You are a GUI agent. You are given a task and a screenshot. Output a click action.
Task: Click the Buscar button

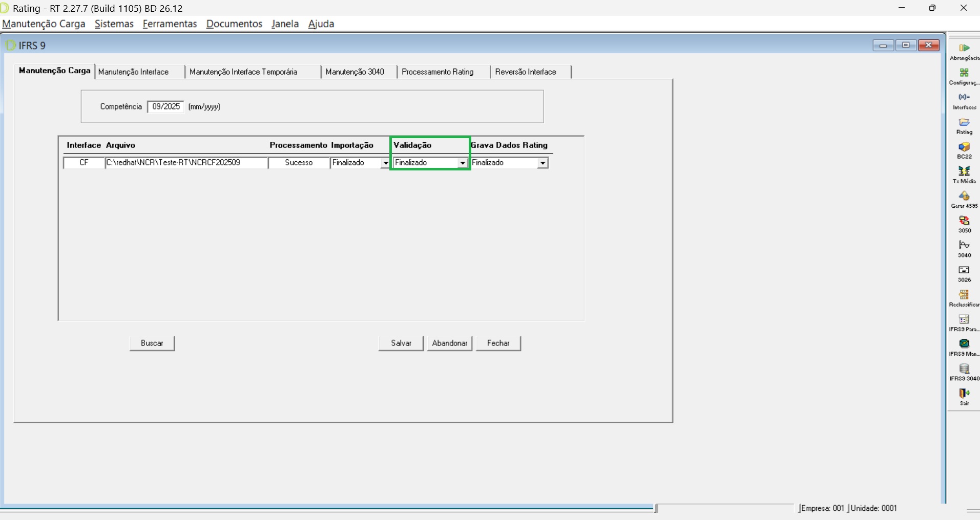(x=152, y=343)
